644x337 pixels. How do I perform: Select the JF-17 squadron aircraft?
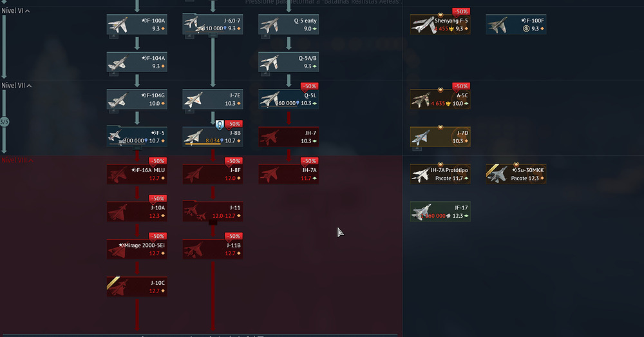(x=440, y=211)
